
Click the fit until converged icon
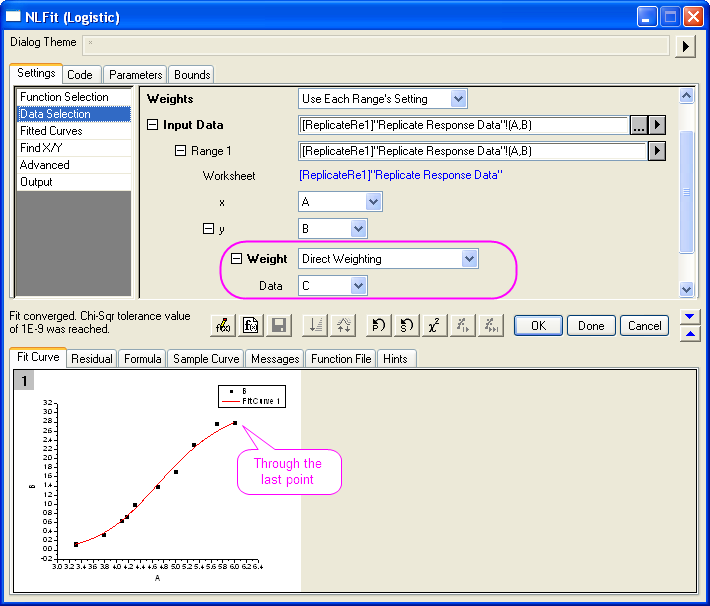491,326
